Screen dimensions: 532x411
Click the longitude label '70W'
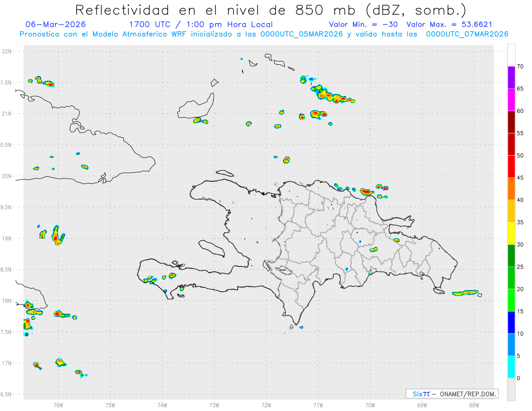point(370,405)
